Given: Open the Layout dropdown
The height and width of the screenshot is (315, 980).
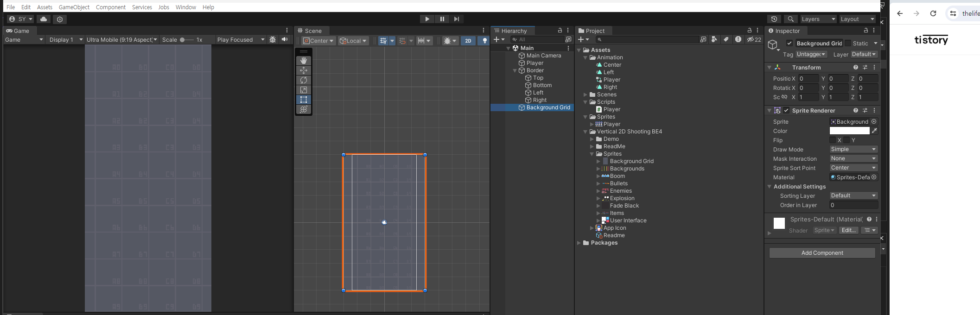Looking at the screenshot, I should (x=857, y=19).
